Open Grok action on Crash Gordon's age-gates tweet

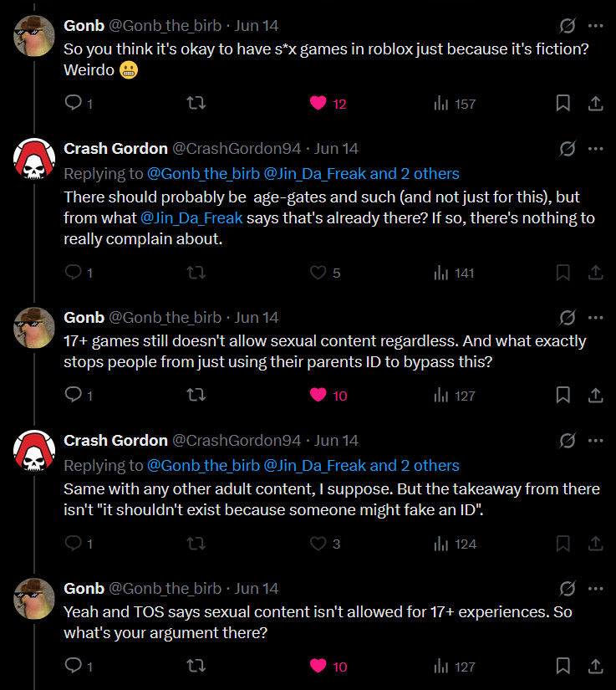click(567, 149)
